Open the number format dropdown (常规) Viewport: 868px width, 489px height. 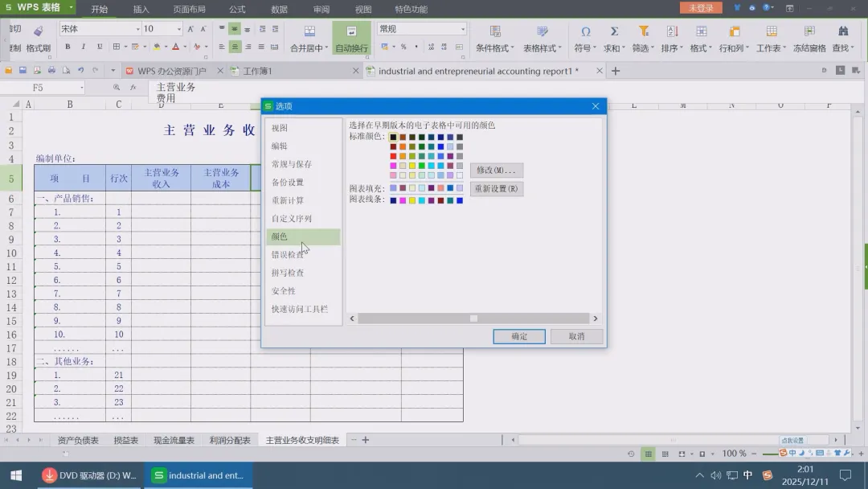tap(463, 29)
